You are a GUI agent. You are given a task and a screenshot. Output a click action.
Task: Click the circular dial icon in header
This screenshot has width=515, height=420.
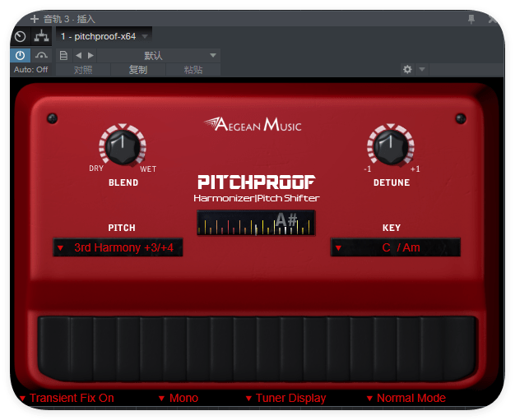pos(21,36)
